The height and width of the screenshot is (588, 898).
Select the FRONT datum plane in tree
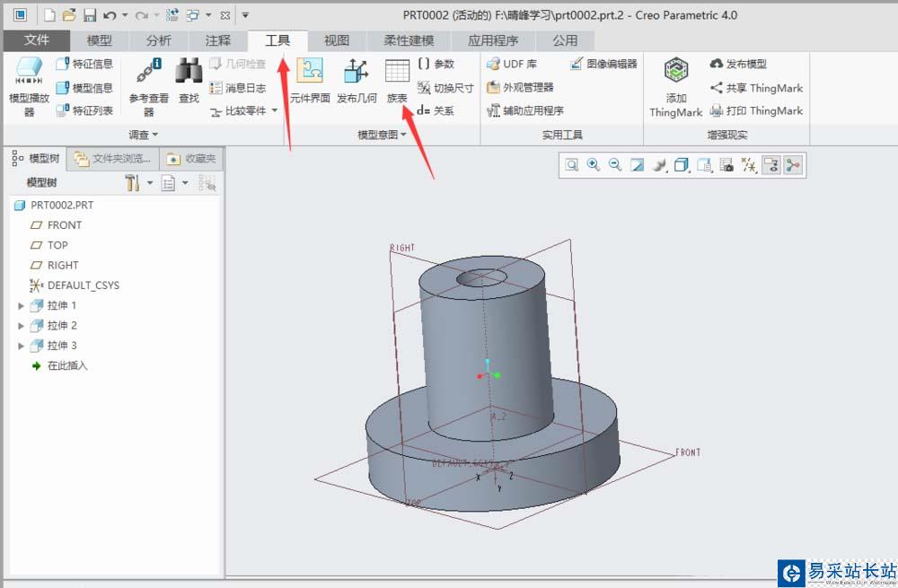(x=56, y=225)
